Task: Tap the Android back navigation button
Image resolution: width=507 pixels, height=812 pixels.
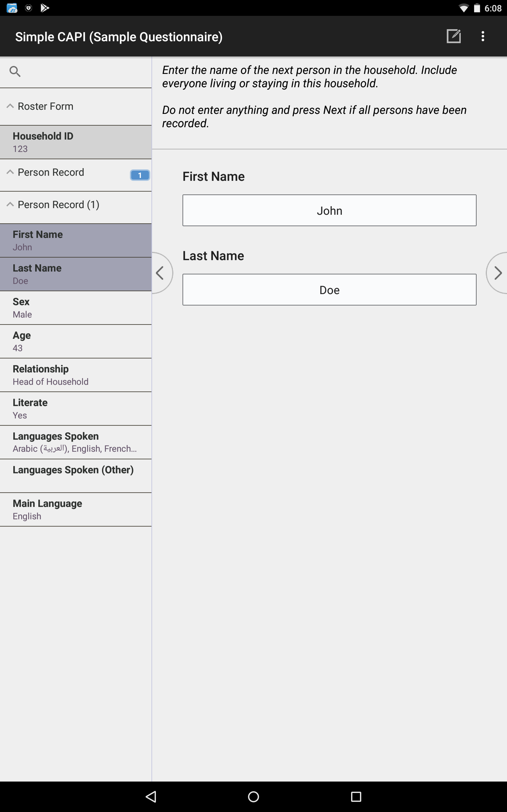Action: [x=151, y=796]
